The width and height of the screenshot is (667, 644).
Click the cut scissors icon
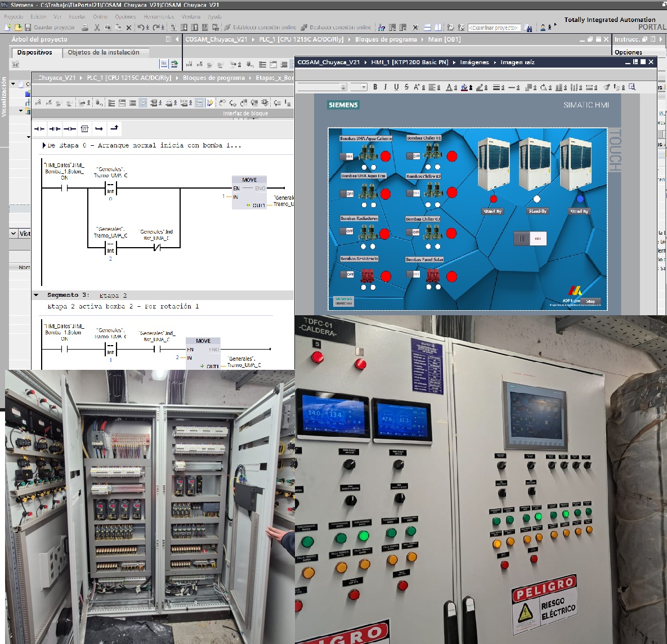pos(97,28)
